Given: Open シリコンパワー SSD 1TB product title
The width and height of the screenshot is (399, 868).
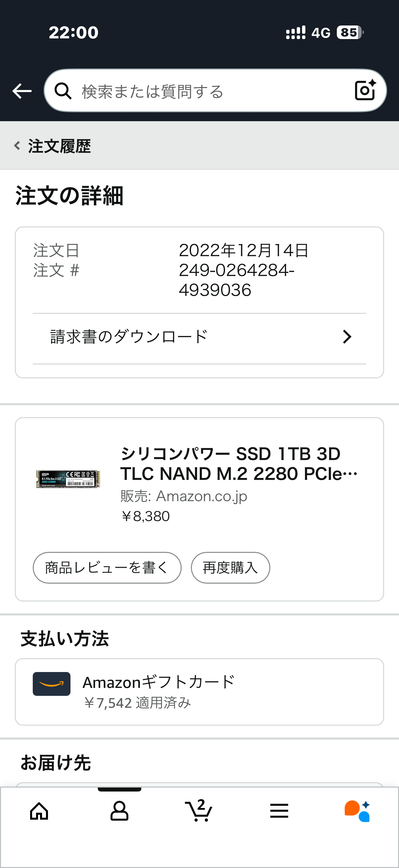Looking at the screenshot, I should (x=239, y=463).
